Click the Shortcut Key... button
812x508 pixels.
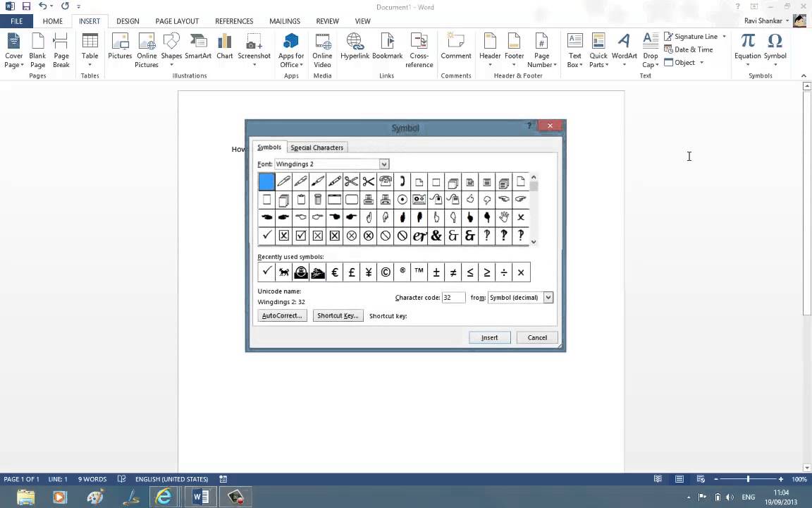pyautogui.click(x=338, y=316)
